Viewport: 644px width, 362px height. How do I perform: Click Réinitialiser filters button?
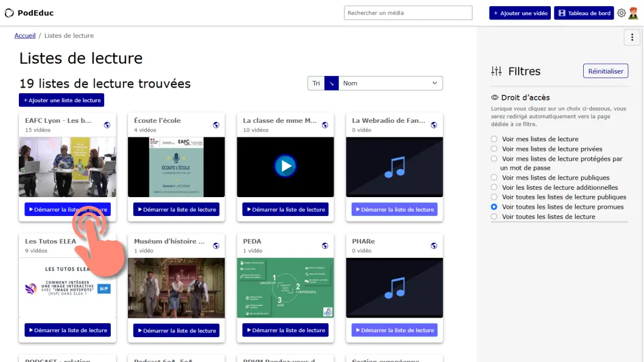coord(606,71)
